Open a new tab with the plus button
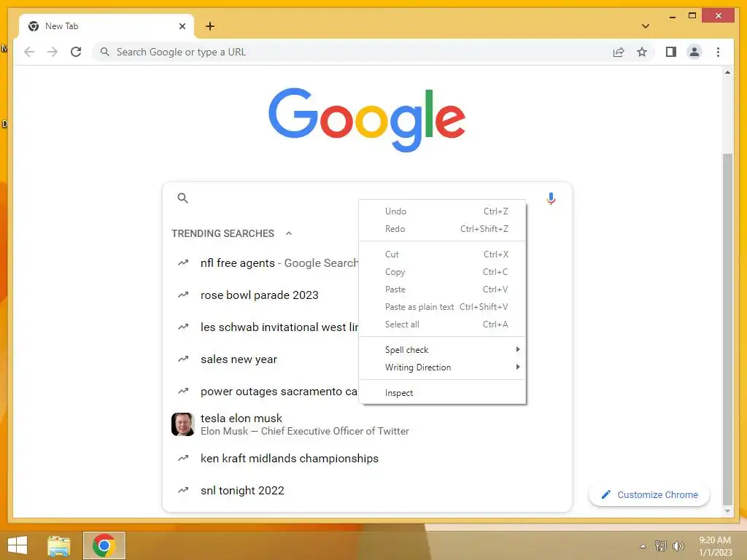The image size is (747, 560). point(209,26)
